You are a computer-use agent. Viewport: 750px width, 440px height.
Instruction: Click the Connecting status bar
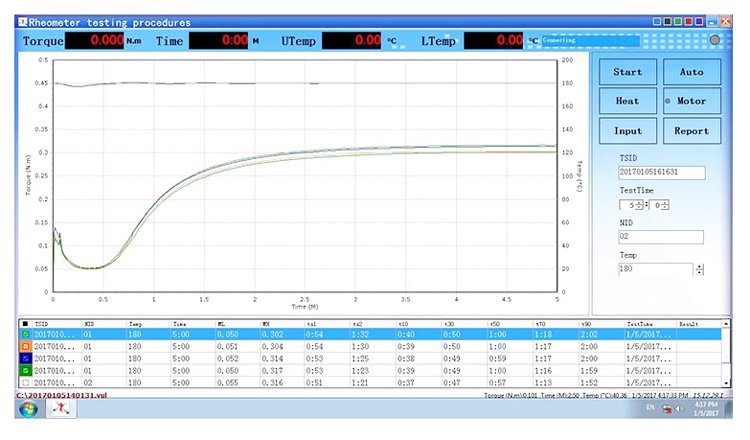[590, 41]
